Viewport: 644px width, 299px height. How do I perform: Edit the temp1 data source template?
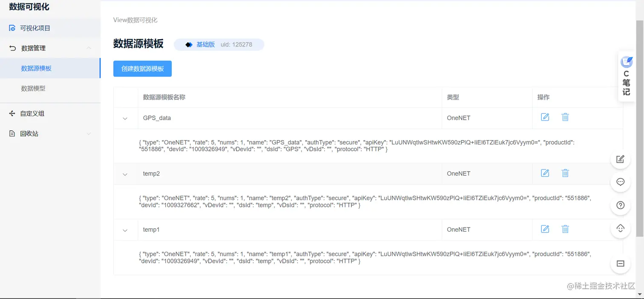545,229
